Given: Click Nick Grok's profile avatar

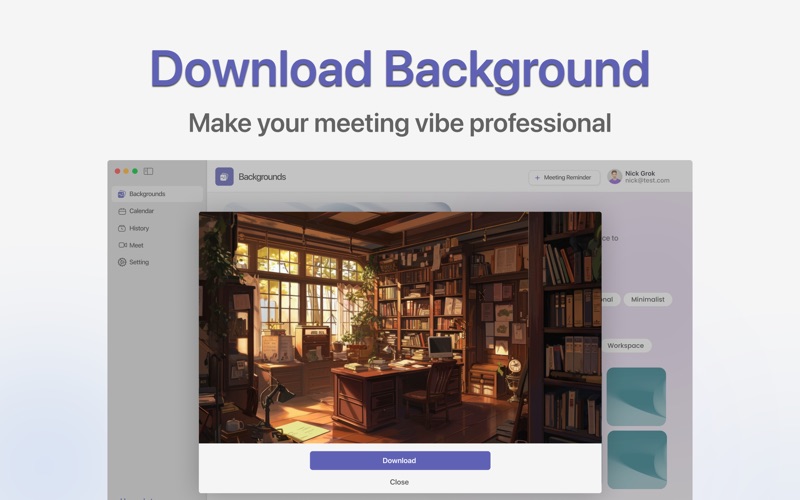Looking at the screenshot, I should pyautogui.click(x=615, y=177).
